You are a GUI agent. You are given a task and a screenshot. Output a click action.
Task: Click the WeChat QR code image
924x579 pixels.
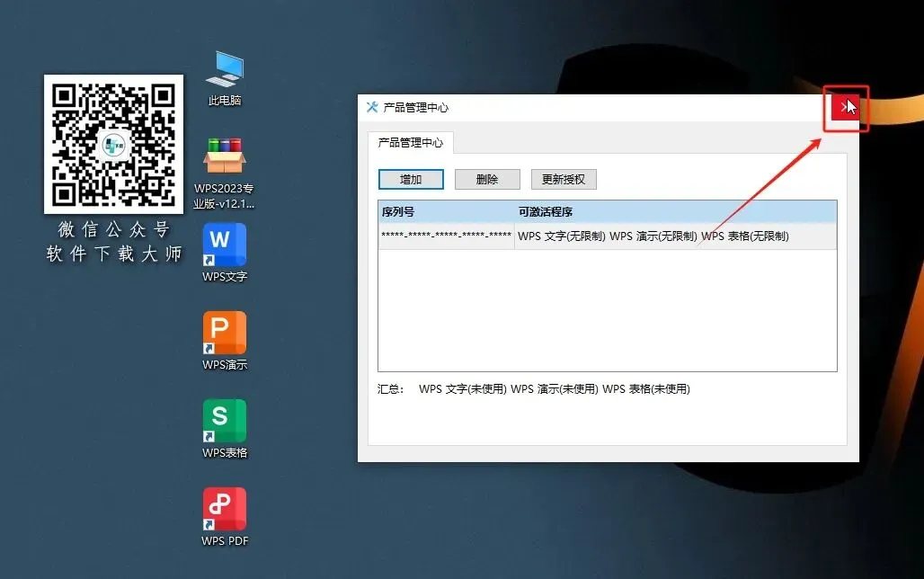tap(114, 144)
